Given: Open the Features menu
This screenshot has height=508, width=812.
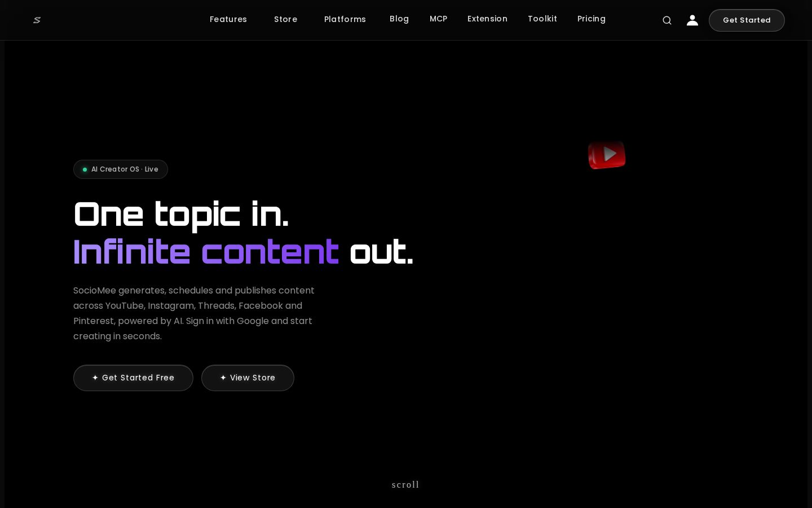Looking at the screenshot, I should pos(228,19).
